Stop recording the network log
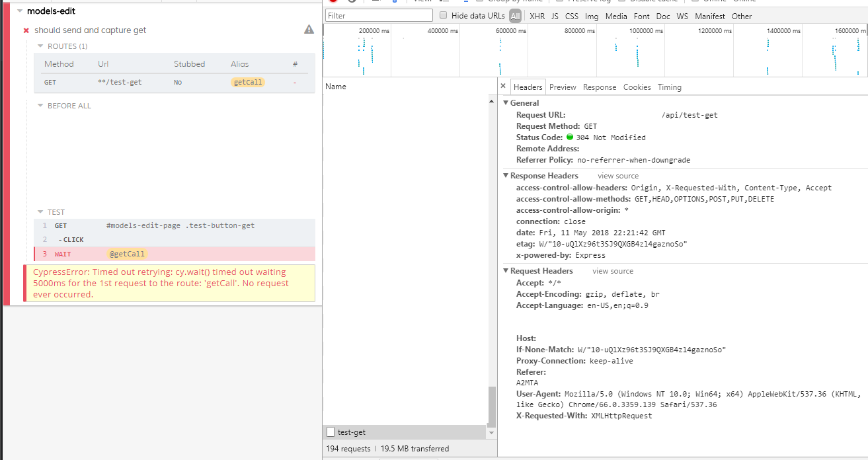Viewport: 868px width, 460px height. coord(334,2)
